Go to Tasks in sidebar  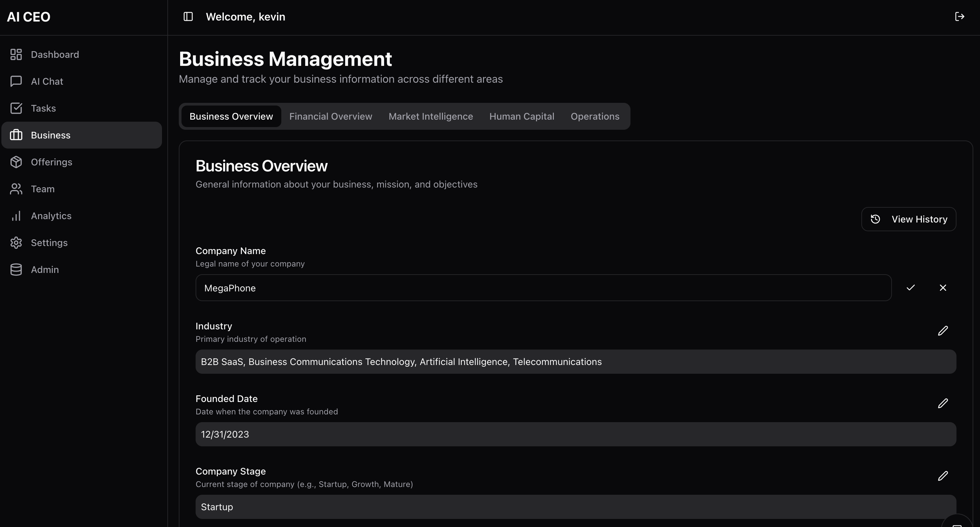coord(43,109)
